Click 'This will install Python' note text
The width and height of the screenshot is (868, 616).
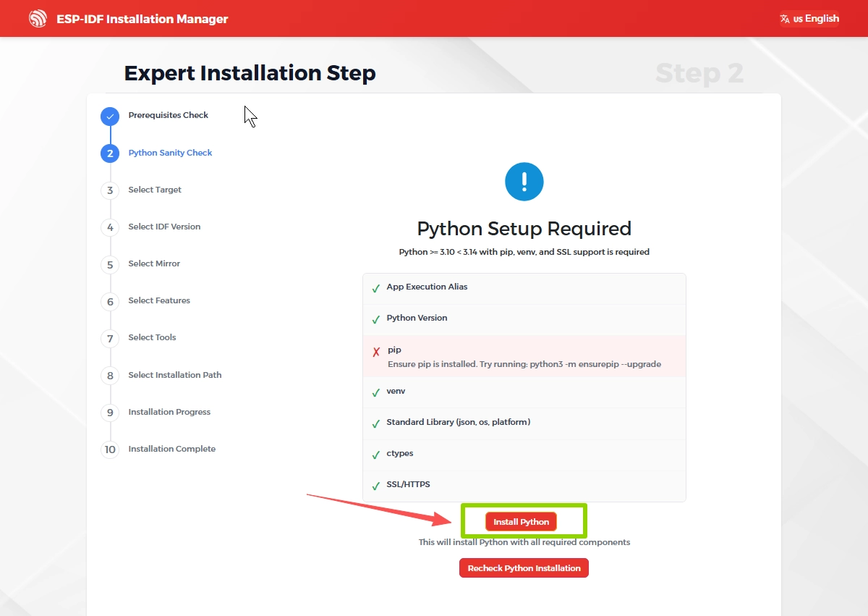click(x=524, y=542)
